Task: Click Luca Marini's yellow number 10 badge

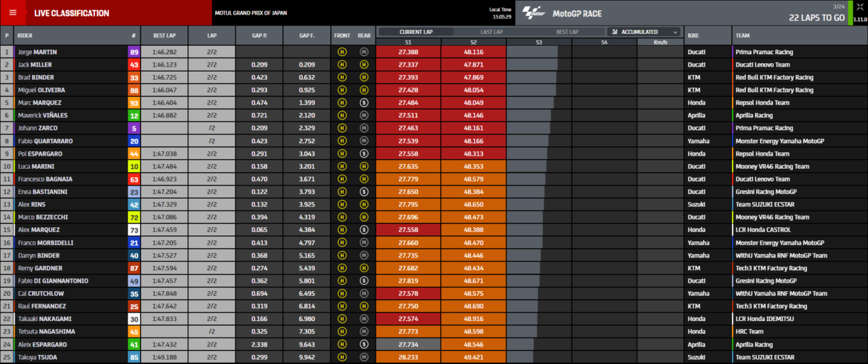Action: (133, 167)
